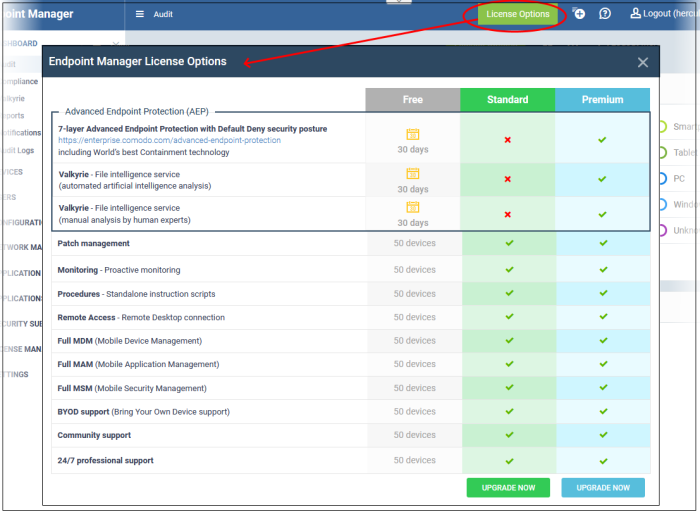Click Premium checkmark for Valkyrie automated analysis
The width and height of the screenshot is (700, 512).
602,179
